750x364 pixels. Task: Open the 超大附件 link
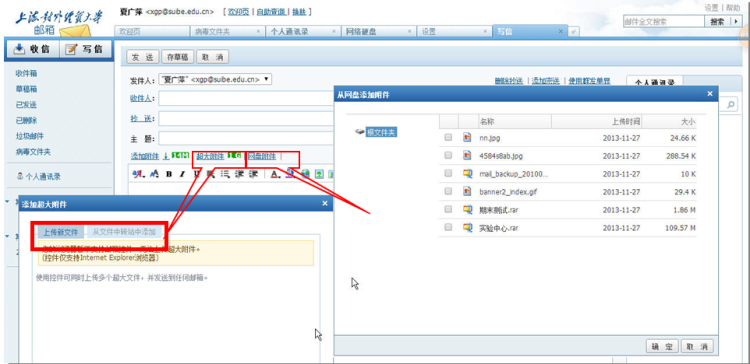coord(210,156)
